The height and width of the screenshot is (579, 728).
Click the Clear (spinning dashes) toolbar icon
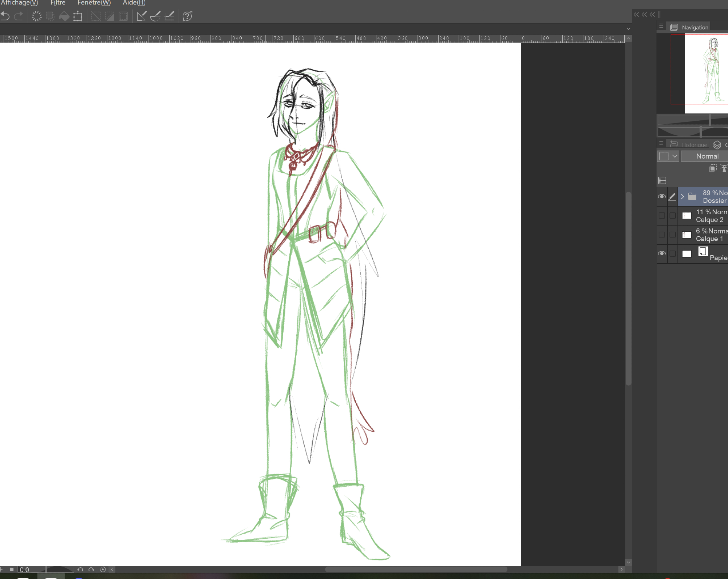click(36, 16)
